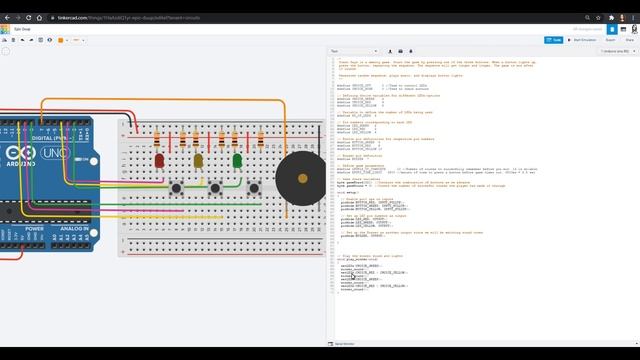This screenshot has height=360, width=640.
Task: Toggle notes visibility eye icon
Action: [49, 40]
